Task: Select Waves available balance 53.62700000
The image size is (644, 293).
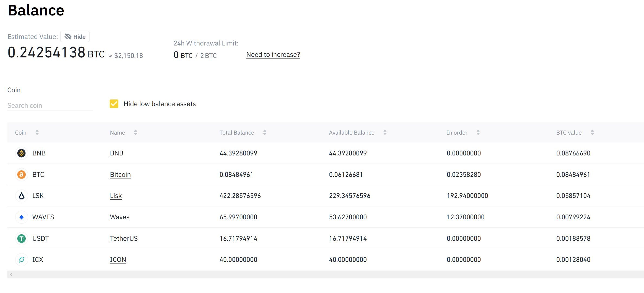Action: (x=348, y=217)
